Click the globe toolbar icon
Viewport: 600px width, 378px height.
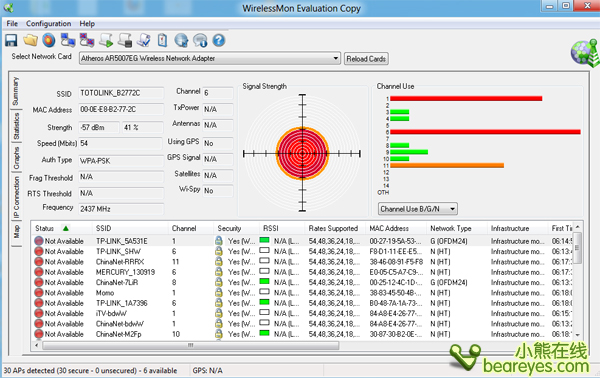(181, 40)
